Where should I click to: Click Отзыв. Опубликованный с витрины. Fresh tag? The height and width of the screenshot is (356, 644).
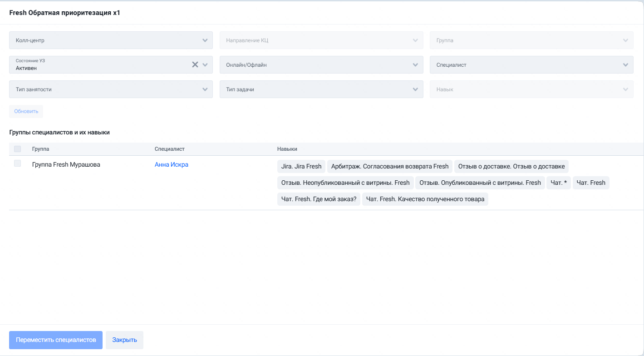coord(480,183)
